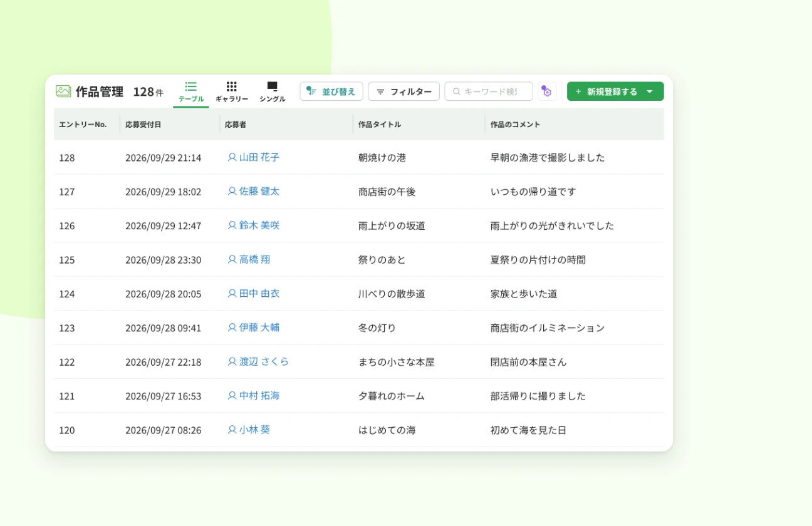Click the エントリーNo. column header
Viewport: 812px width, 526px height.
click(83, 125)
